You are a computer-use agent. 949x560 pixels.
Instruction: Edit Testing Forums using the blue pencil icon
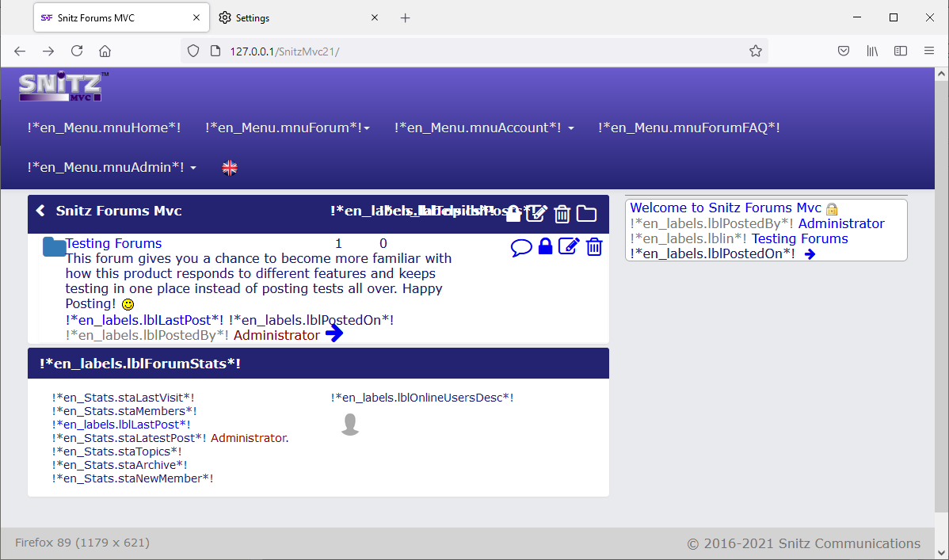coord(569,246)
